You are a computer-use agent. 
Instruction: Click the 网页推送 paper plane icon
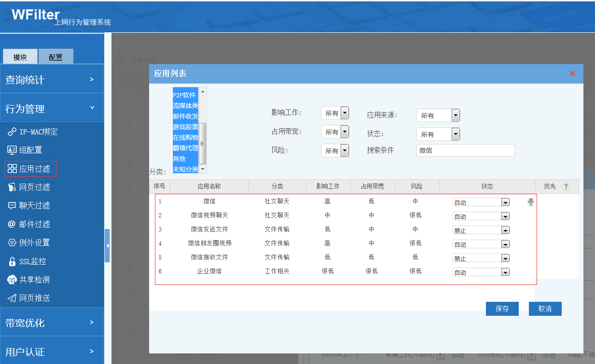pyautogui.click(x=12, y=298)
